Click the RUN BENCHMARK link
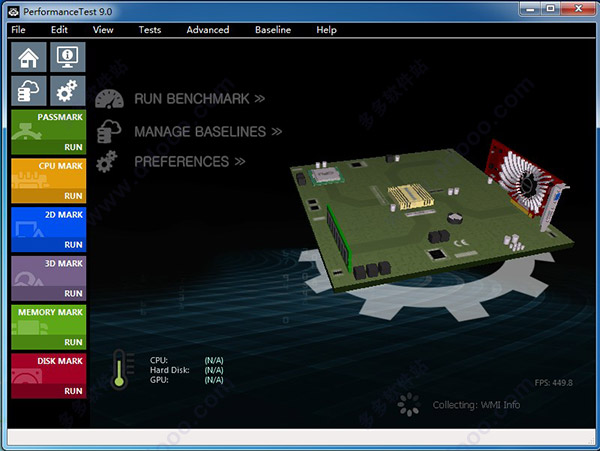The height and width of the screenshot is (451, 600). click(199, 99)
